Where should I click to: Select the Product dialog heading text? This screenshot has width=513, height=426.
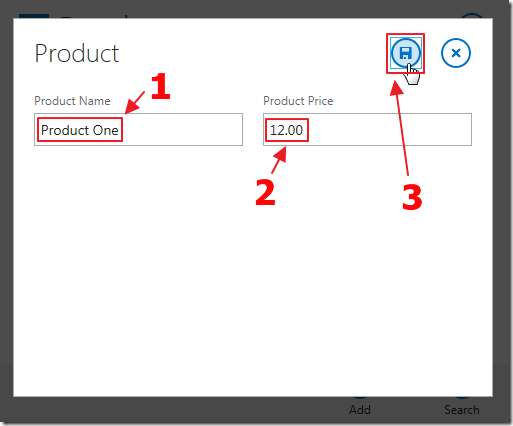[77, 53]
